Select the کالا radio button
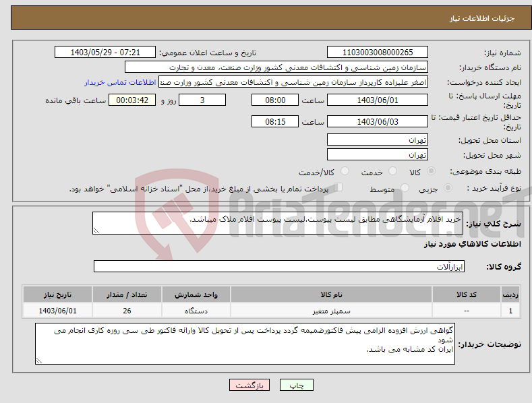532x403 pixels. [431, 171]
